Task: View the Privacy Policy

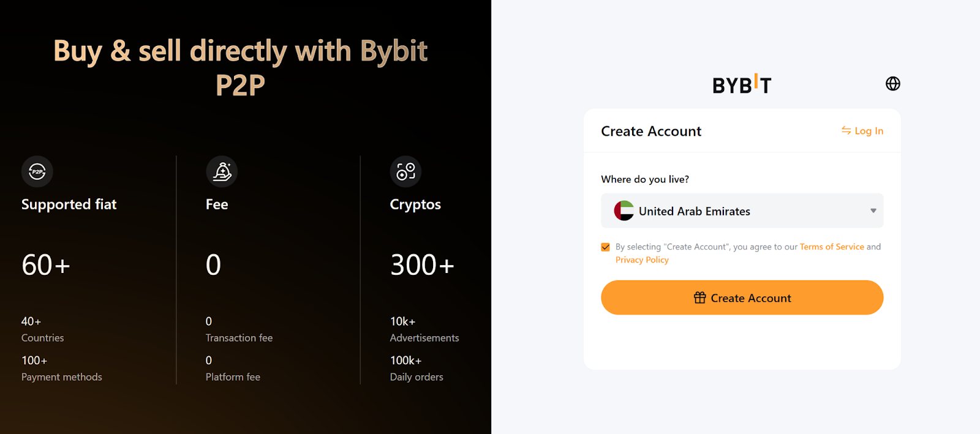Action: coord(641,260)
